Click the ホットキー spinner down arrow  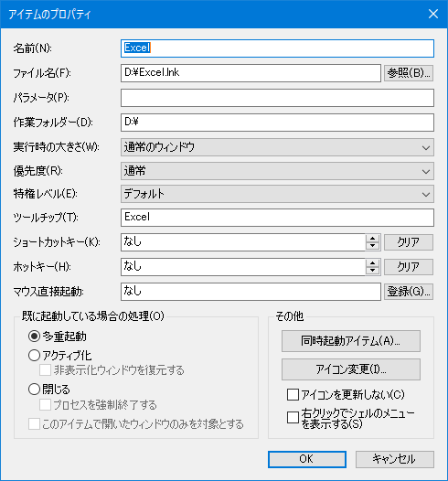click(372, 271)
